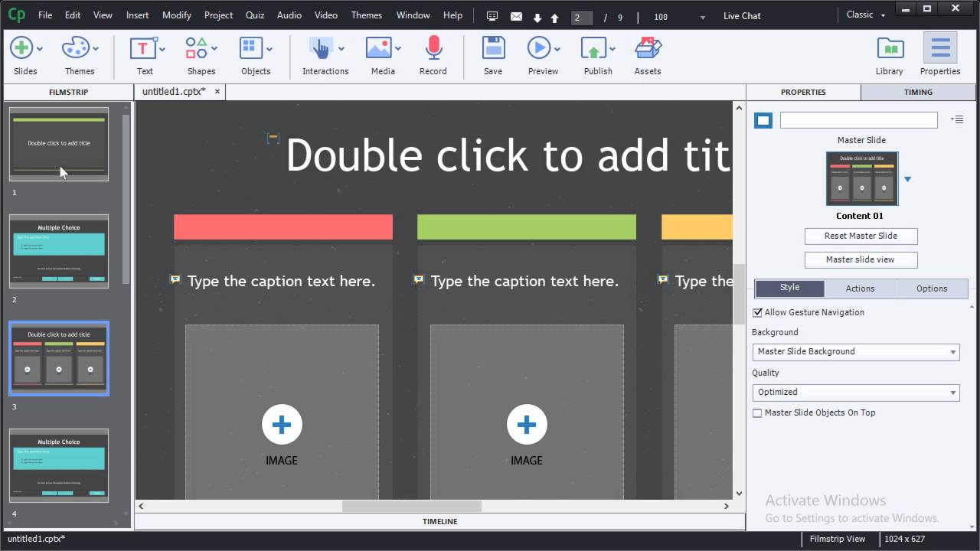Open the Quiz menu
Viewport: 980px width, 551px height.
coord(255,15)
